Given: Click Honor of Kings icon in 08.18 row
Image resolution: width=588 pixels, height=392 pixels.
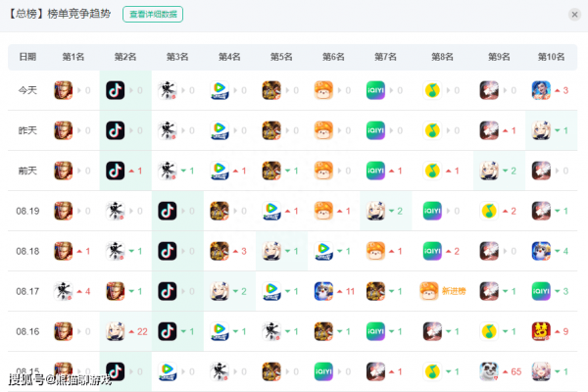Looking at the screenshot, I should (64, 251).
